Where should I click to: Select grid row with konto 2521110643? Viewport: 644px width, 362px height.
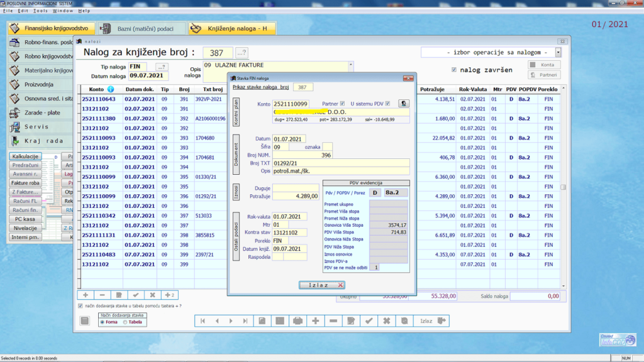click(x=320, y=99)
